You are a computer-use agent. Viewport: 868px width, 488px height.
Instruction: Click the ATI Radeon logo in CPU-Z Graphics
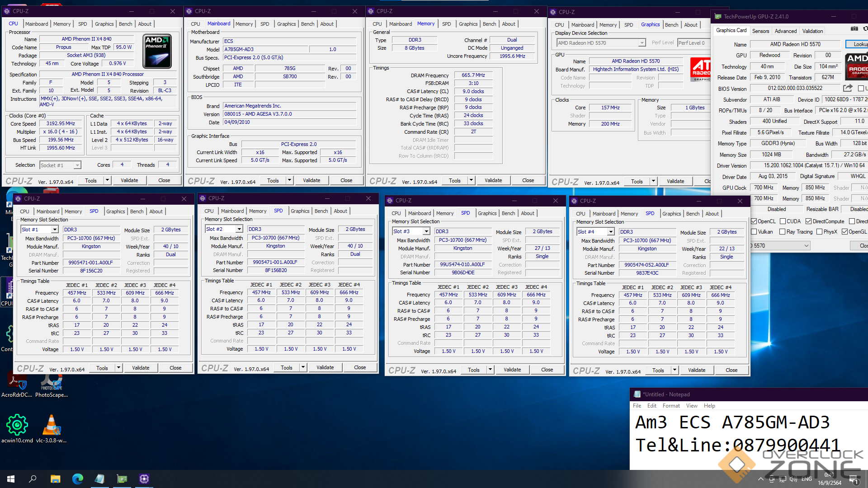click(x=700, y=69)
